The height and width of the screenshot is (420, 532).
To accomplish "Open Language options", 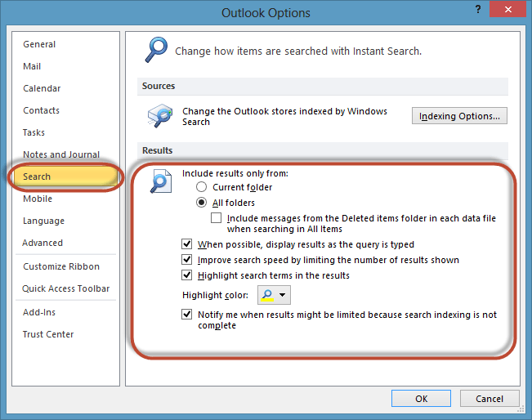I will [43, 221].
